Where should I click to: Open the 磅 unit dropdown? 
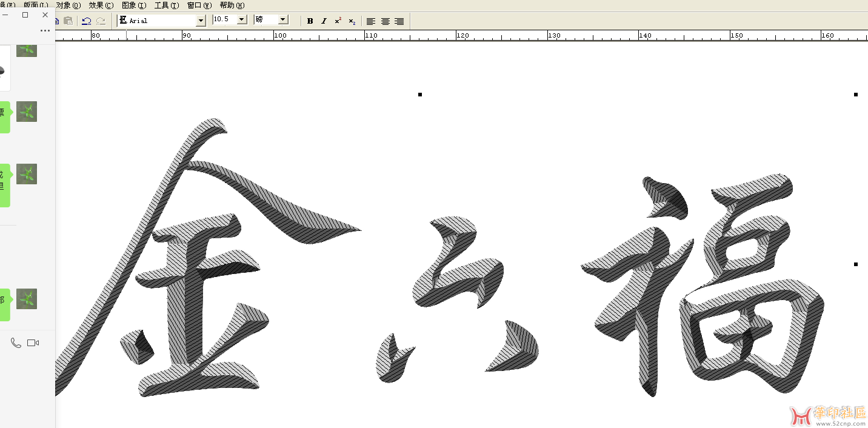tap(282, 19)
